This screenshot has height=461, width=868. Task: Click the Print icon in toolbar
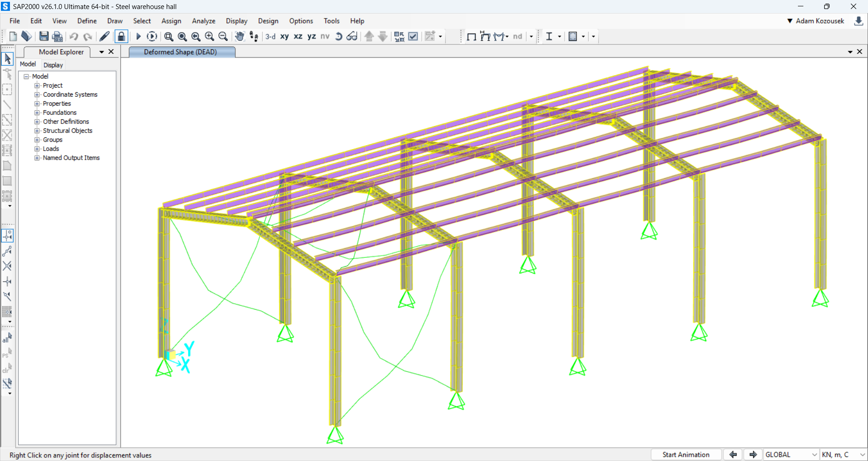pos(57,37)
